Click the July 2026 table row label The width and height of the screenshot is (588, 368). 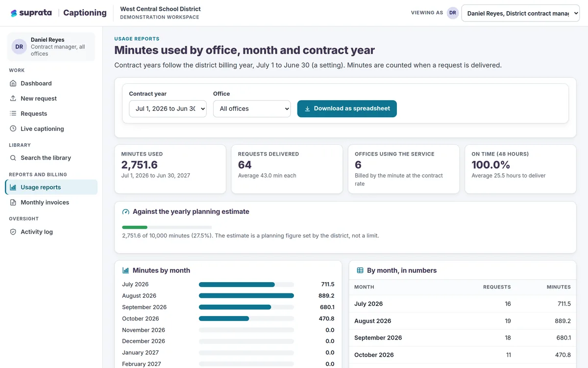tap(368, 304)
